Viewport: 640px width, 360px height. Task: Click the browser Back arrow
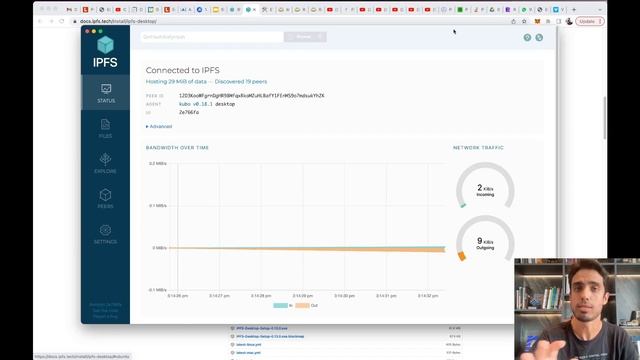click(40, 21)
